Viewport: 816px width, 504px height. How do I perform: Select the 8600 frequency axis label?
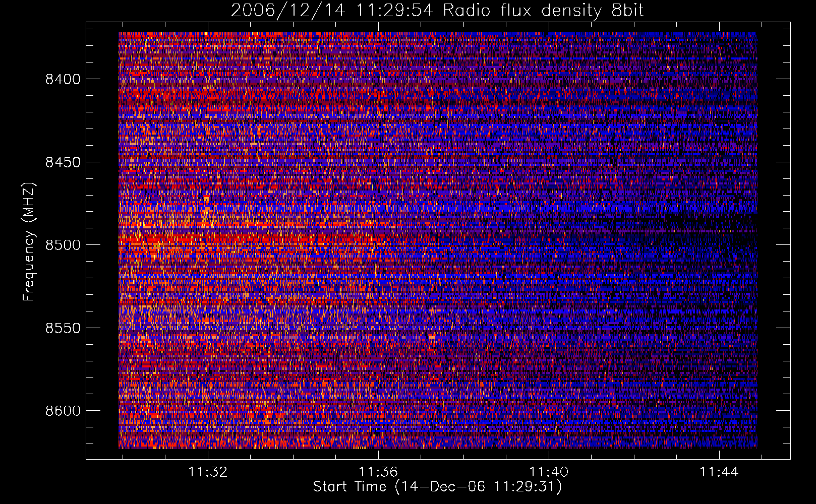point(63,411)
